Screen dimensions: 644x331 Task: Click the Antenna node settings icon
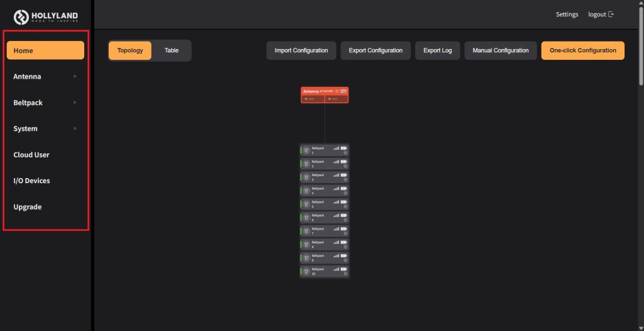pyautogui.click(x=337, y=91)
